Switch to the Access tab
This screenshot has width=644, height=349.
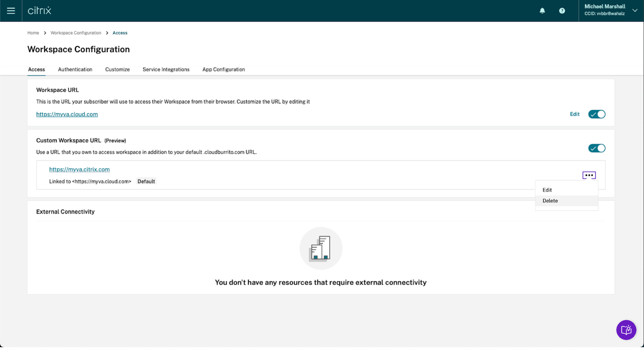pos(36,70)
